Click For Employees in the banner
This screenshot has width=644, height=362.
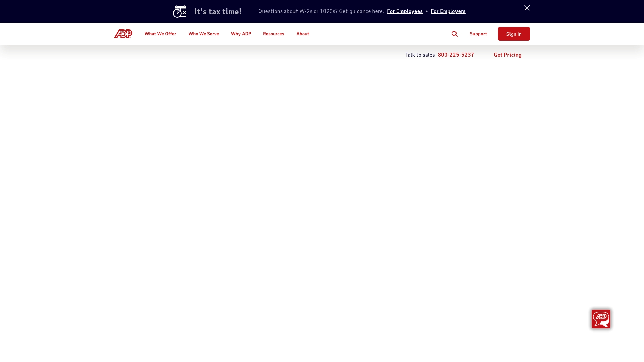pos(405,11)
